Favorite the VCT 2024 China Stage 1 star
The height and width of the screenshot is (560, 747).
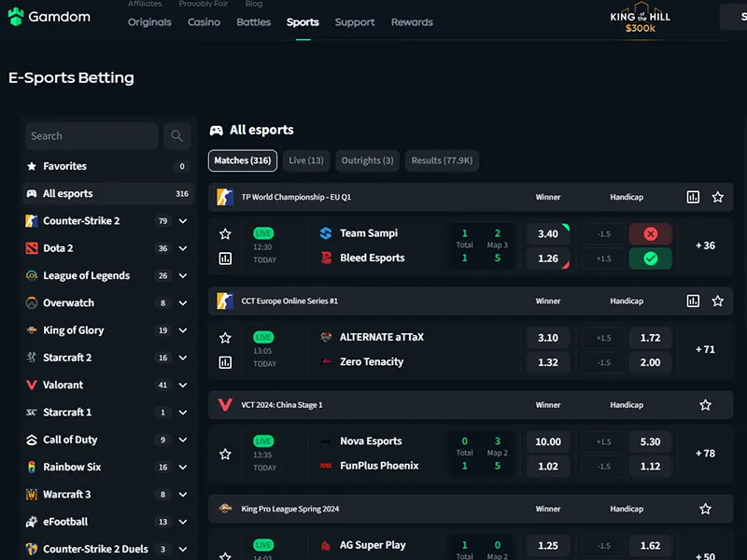706,405
